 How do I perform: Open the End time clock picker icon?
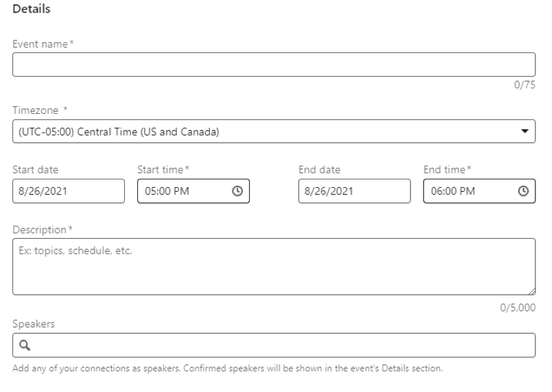pos(523,191)
